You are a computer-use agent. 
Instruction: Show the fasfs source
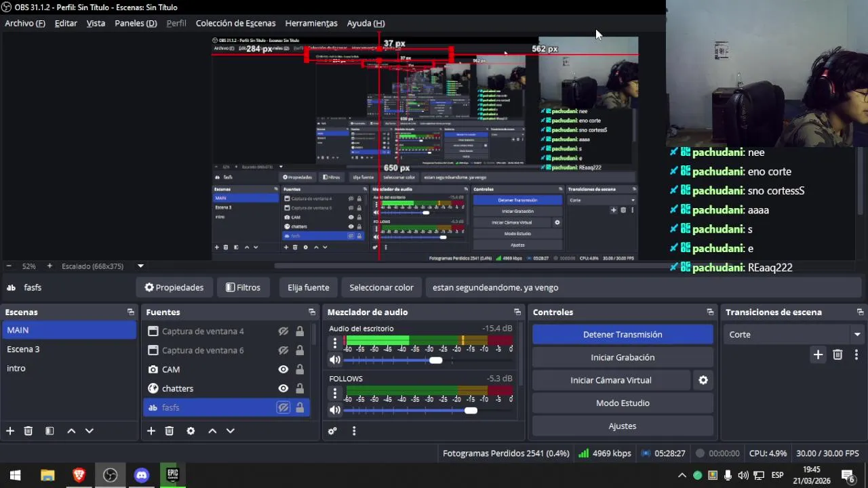pyautogui.click(x=283, y=407)
